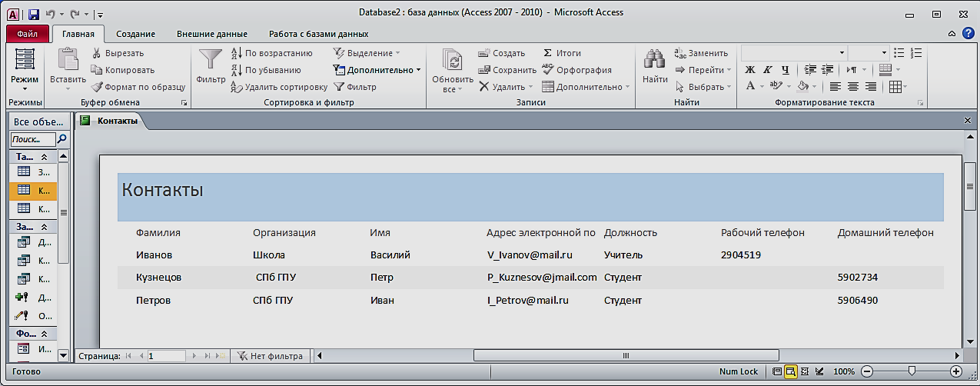980x386 pixels.
Task: Click Заменить replace command
Action: point(701,53)
